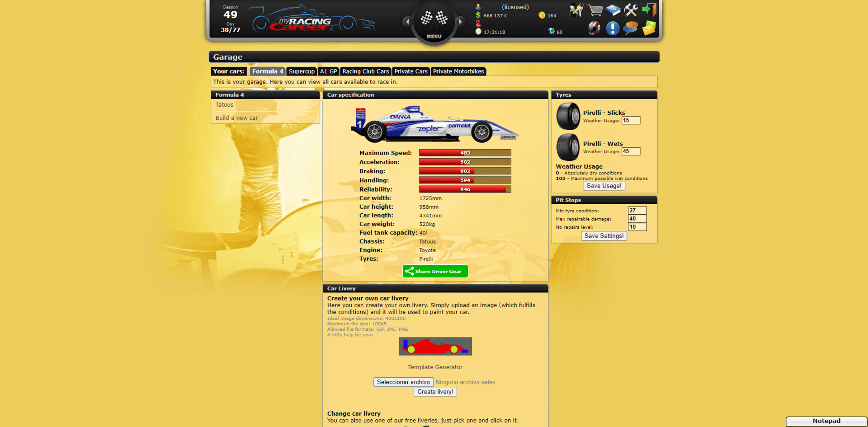Screen dimensions: 868x427
Task: Click the left arrow beside the MENU flags
Action: (x=407, y=21)
